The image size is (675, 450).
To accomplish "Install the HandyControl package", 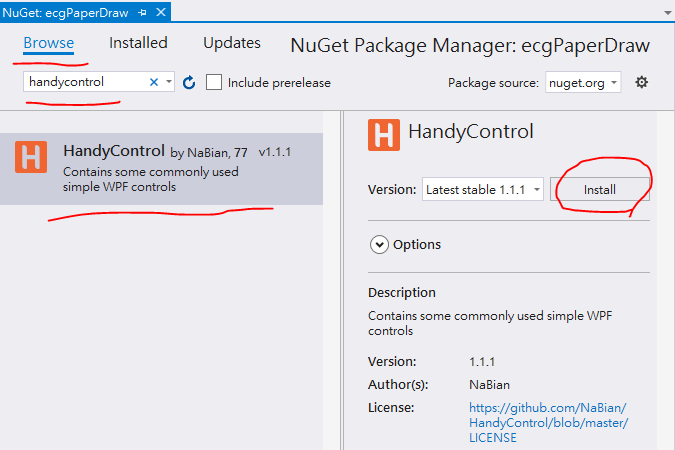I will 600,189.
